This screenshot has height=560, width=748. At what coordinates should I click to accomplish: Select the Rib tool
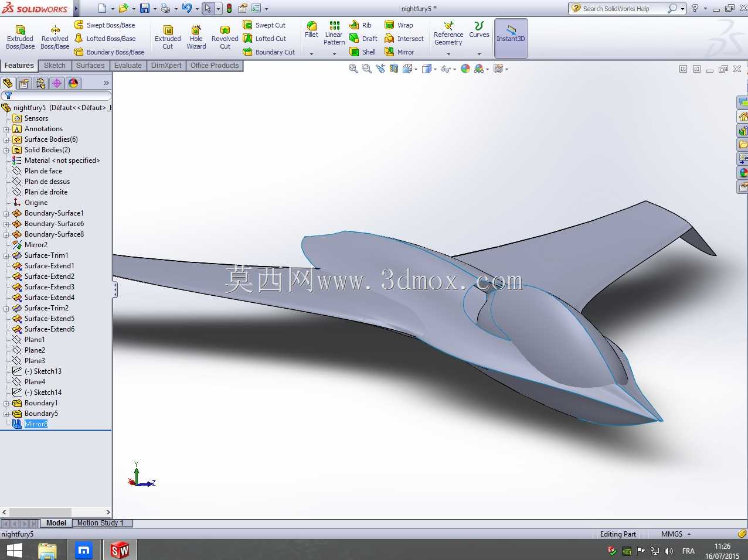click(361, 25)
